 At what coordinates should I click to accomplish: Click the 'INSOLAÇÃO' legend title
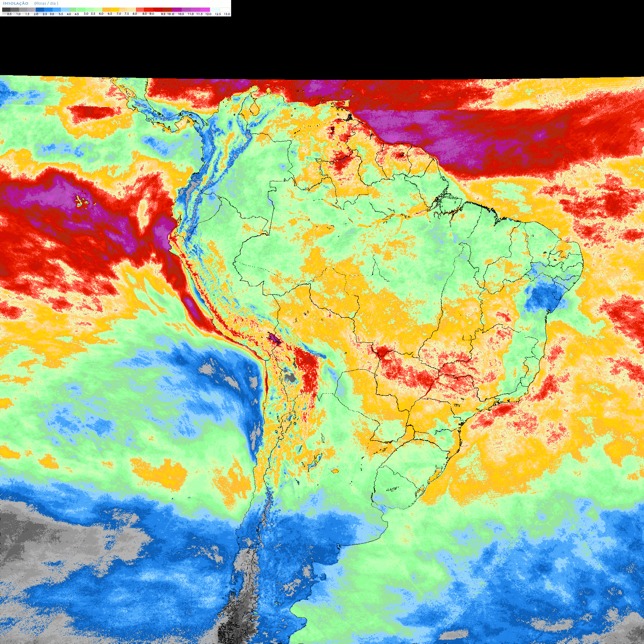[16, 3]
